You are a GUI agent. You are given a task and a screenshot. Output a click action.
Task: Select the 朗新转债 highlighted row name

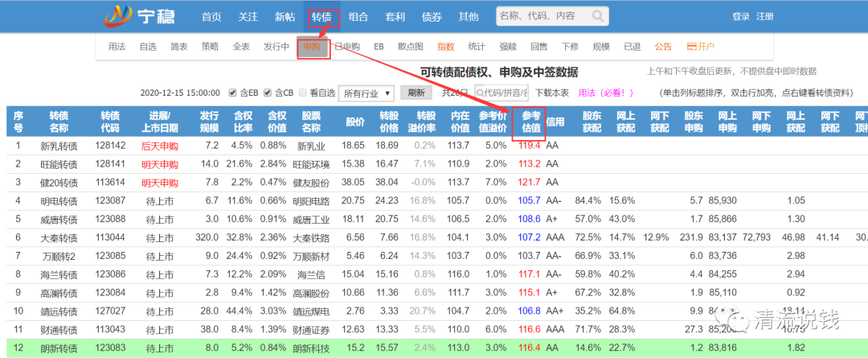pos(59,348)
